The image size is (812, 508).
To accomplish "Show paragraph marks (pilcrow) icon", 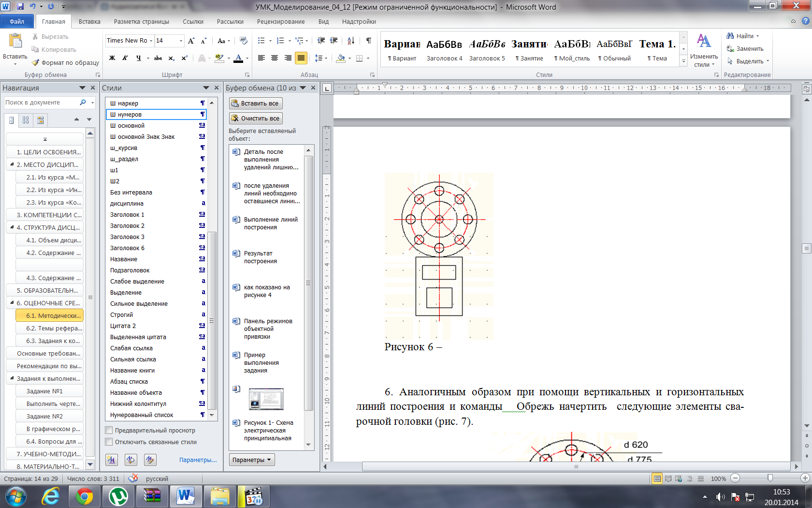I will (369, 41).
